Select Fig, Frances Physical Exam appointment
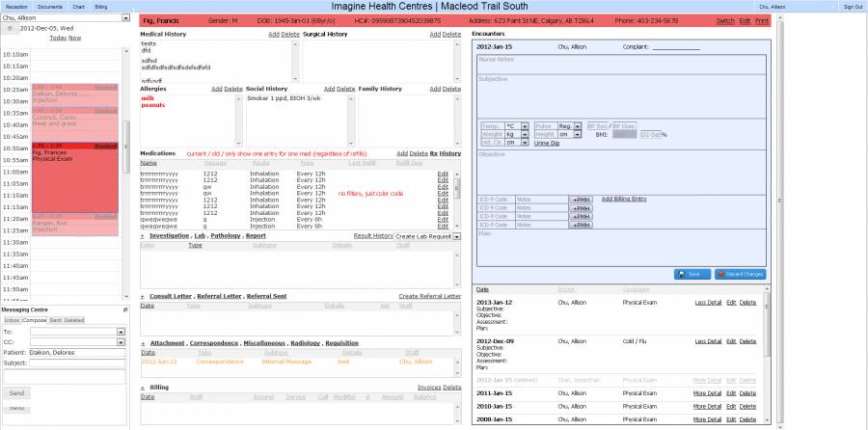The height and width of the screenshot is (430, 868). coord(74,177)
